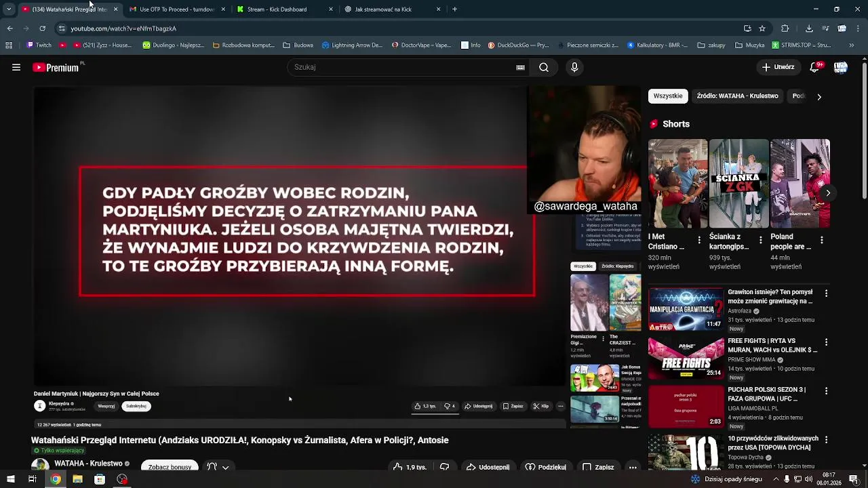Open Grawiton istnieje video thumbnail
Screen dimensions: 868x488
pyautogui.click(x=686, y=309)
